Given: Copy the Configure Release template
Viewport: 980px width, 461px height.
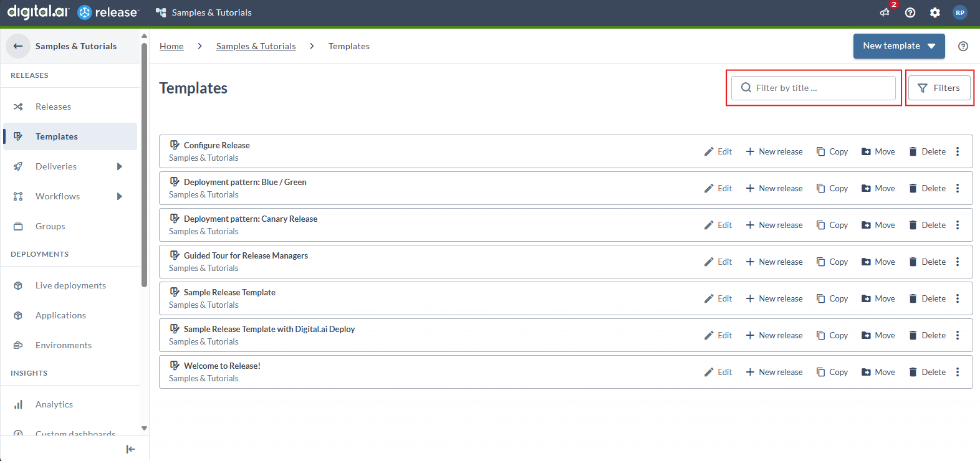Looking at the screenshot, I should pyautogui.click(x=832, y=151).
